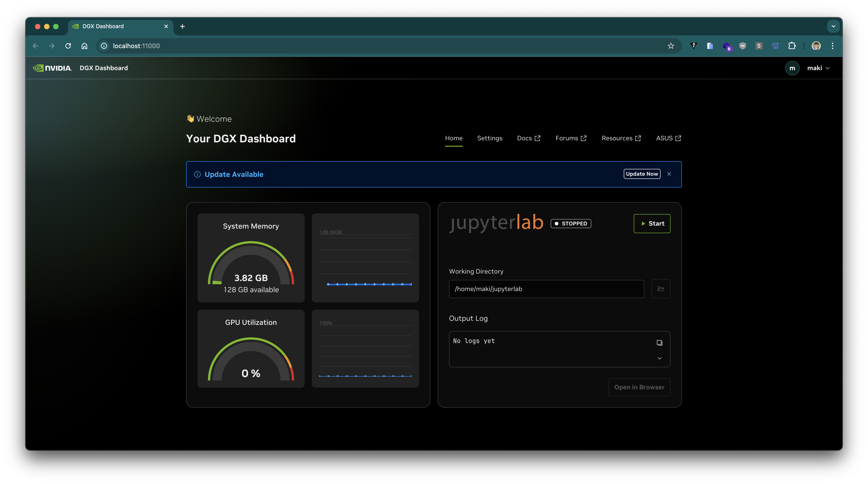The image size is (868, 484).
Task: Open the Docs external link
Action: coord(529,138)
